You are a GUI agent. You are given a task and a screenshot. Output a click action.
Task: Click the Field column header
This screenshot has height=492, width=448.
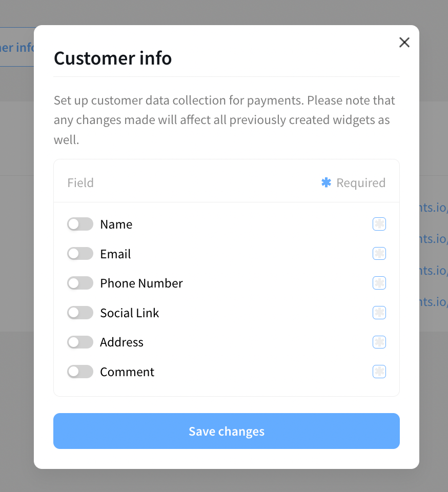click(80, 183)
